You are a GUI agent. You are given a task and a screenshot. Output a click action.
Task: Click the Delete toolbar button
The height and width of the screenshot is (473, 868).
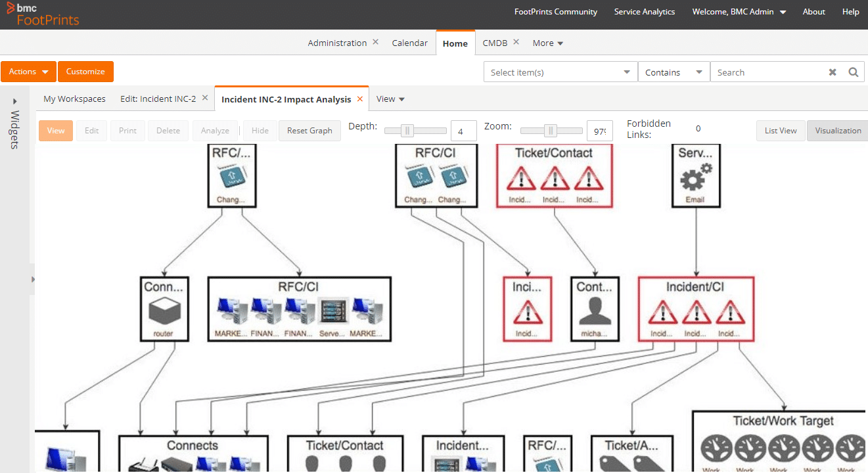[x=168, y=131]
